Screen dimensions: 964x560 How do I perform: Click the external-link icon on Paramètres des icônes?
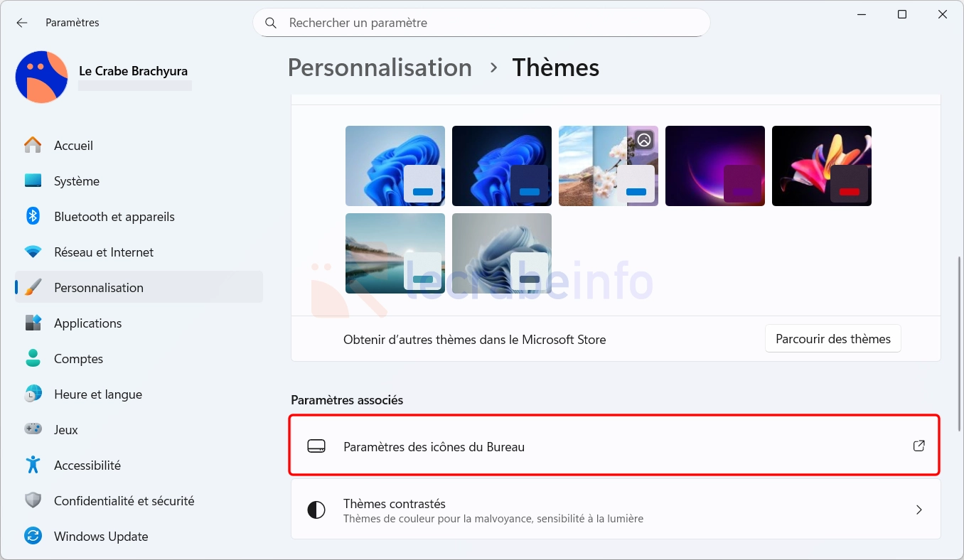(919, 446)
